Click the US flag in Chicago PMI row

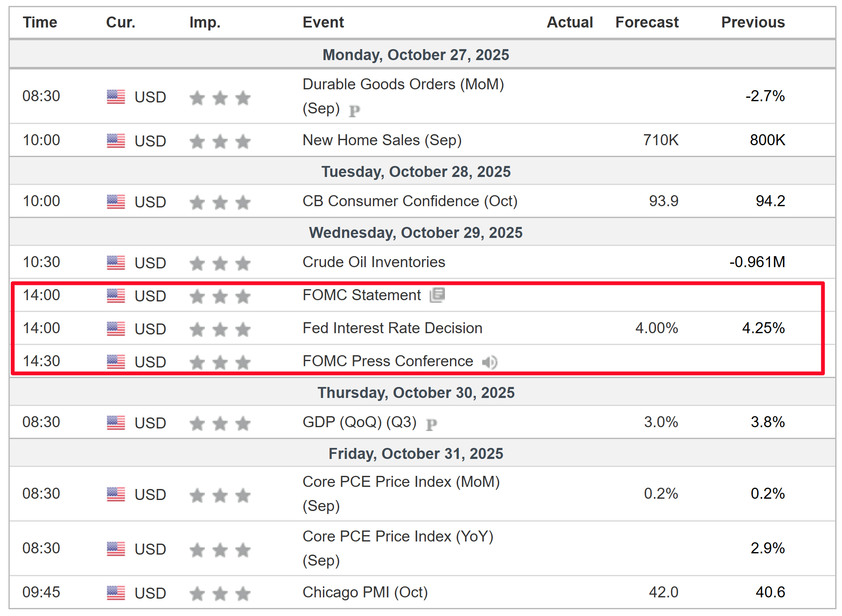[116, 593]
